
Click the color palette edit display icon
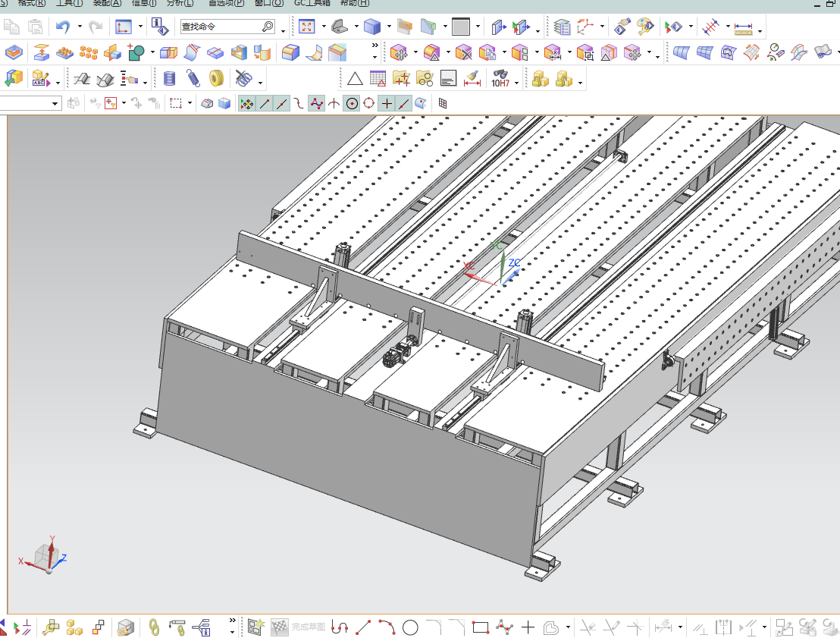pos(645,27)
